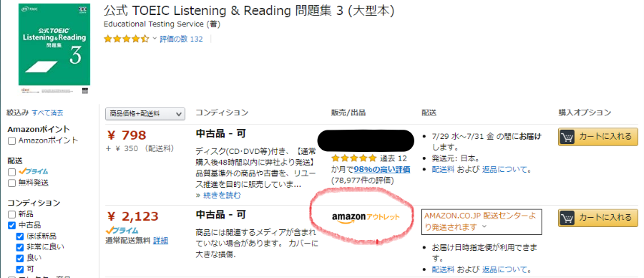Open the 詳細 link under Prime shipping

(160, 241)
